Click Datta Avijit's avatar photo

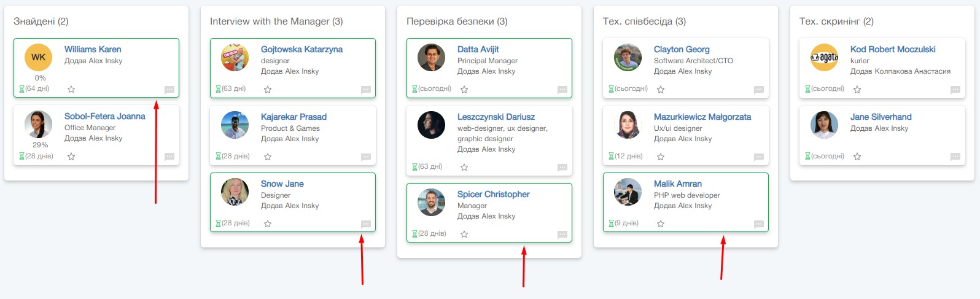pyautogui.click(x=431, y=57)
